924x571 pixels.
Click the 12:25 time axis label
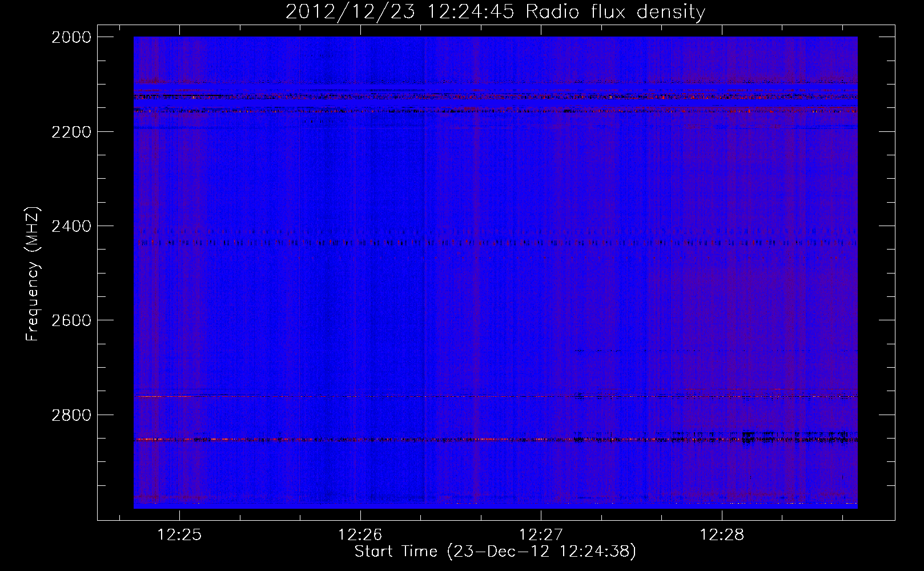point(179,535)
